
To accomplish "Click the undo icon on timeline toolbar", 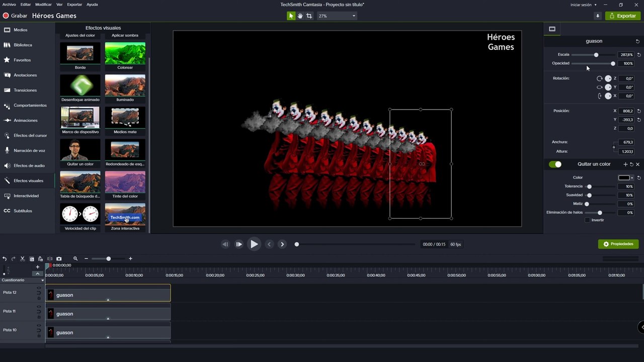I will click(5, 258).
